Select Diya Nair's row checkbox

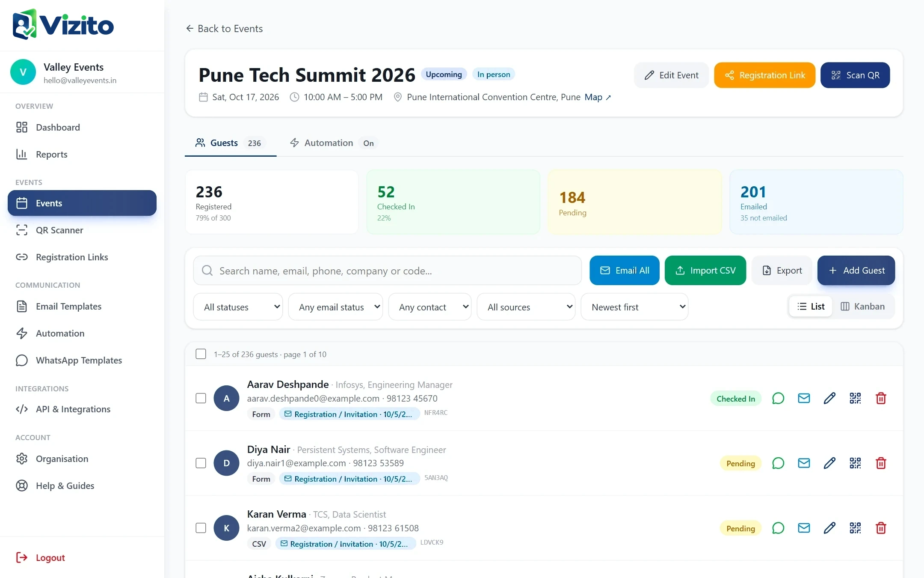(x=201, y=463)
